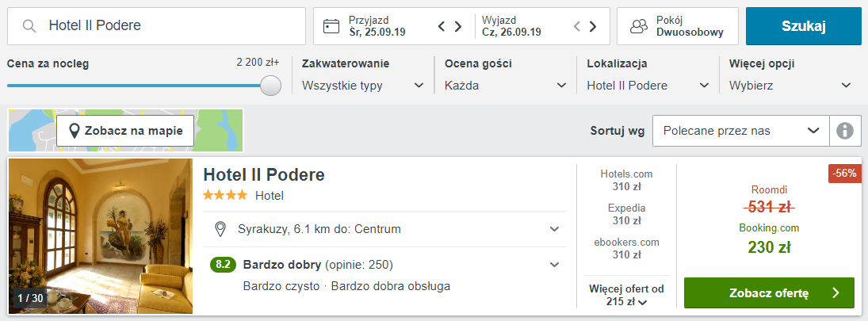The image size is (868, 321).
Task: Open Więcej opcji dropdown
Action: [x=790, y=86]
